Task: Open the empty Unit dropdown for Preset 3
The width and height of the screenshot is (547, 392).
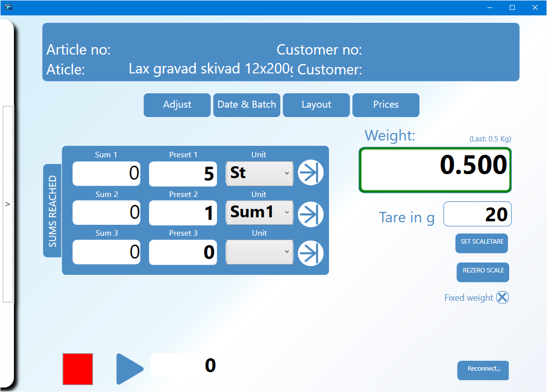Action: pos(259,252)
